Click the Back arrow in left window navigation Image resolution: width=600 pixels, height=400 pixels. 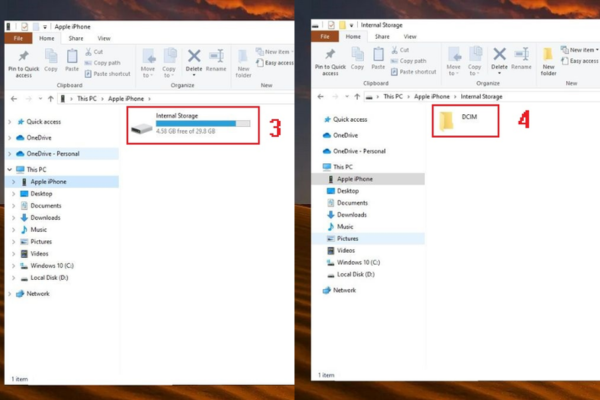click(x=12, y=99)
